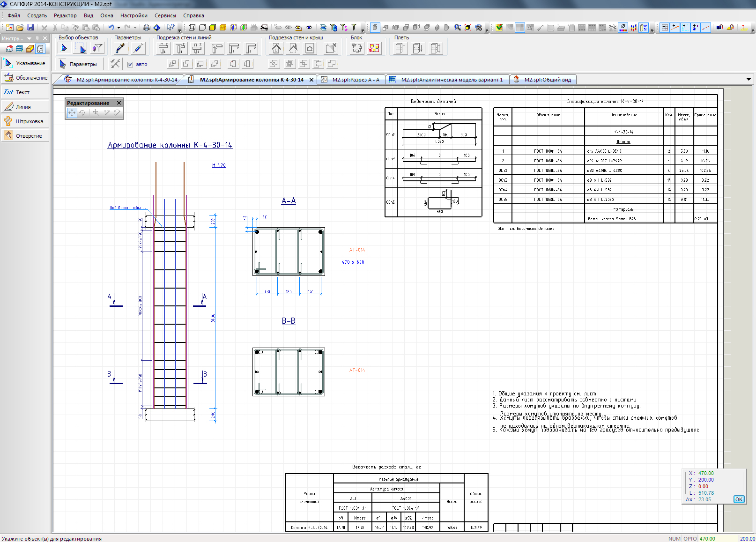Viewport: 756px width, 542px height.
Task: Open the undo history dropdown arrow
Action: tap(119, 28)
